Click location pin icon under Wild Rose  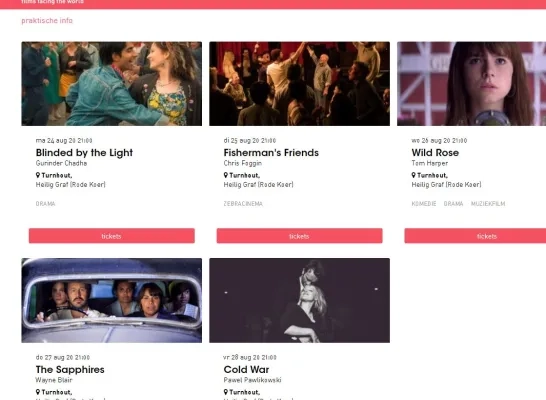[414, 175]
